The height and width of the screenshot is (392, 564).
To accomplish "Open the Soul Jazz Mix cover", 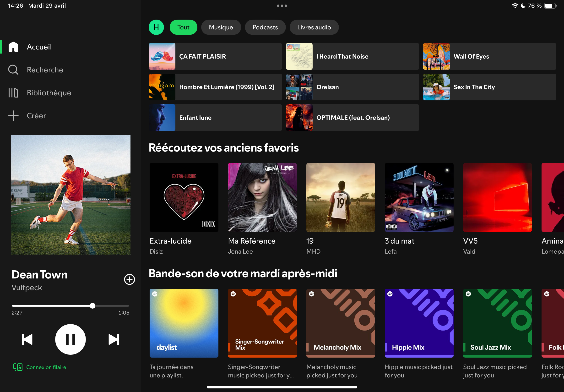I will 498,323.
